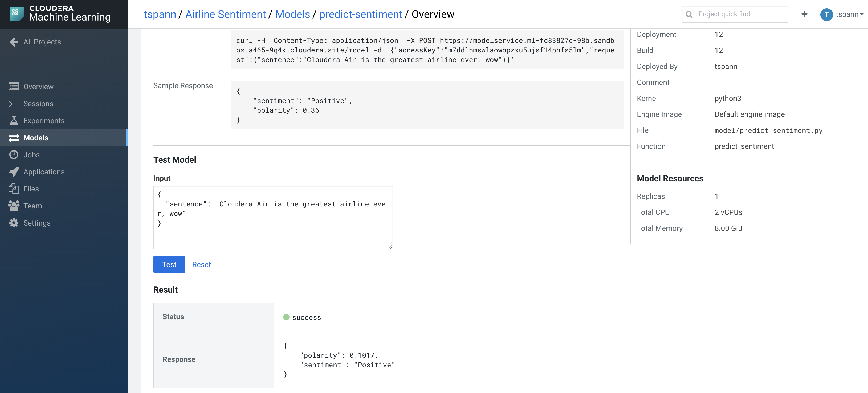
Task: Open the Overview sidebar item
Action: [38, 87]
